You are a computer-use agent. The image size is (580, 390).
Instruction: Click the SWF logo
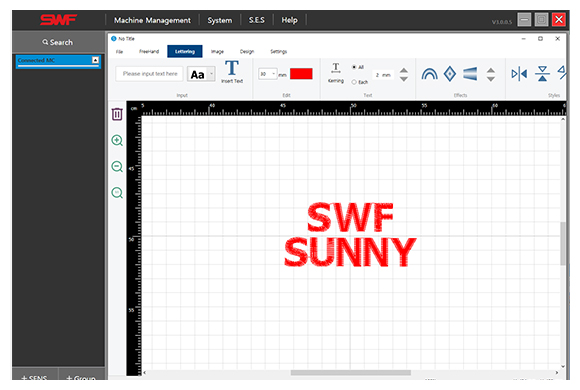tap(58, 20)
